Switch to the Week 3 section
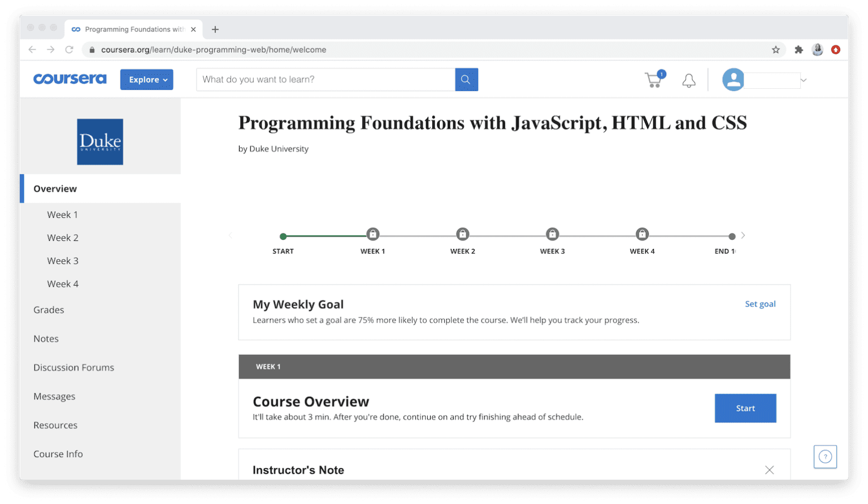Image resolution: width=868 pixels, height=504 pixels. [63, 260]
